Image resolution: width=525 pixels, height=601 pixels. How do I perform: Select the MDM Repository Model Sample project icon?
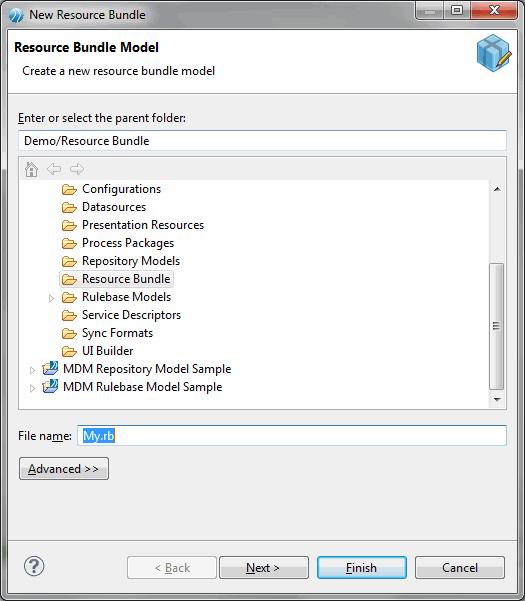[x=50, y=369]
